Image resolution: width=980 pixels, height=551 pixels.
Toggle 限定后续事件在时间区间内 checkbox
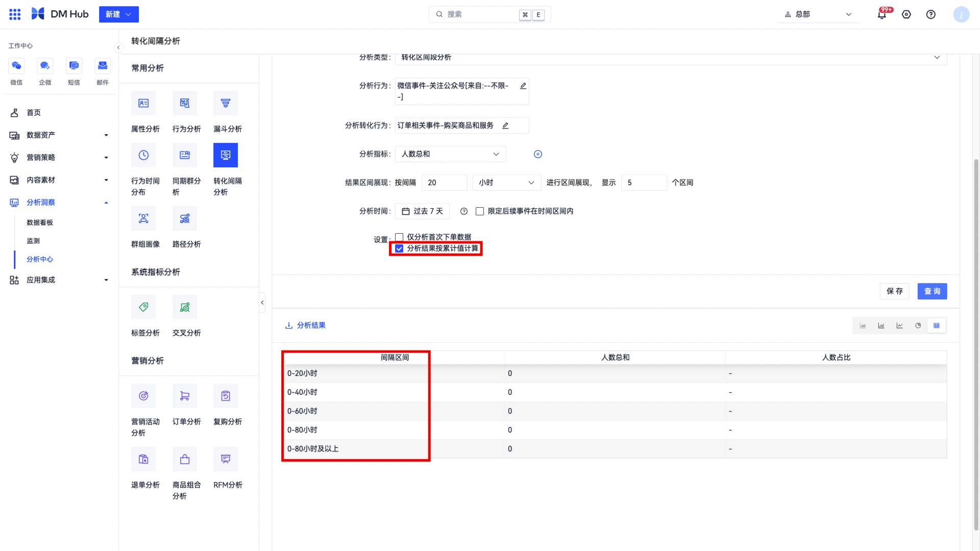[479, 211]
